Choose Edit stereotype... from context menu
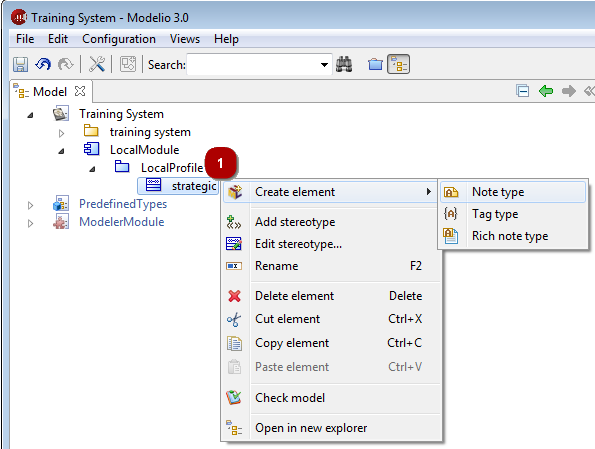Image resolution: width=595 pixels, height=449 pixels. click(332, 244)
